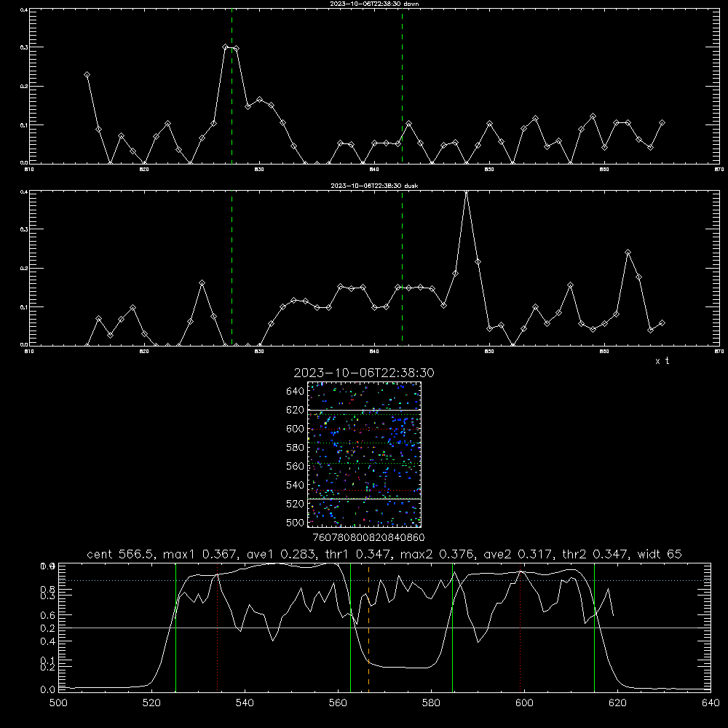Click the 580 label on bottom plot x-axis
Screen dimensions: 728x728
(x=431, y=703)
